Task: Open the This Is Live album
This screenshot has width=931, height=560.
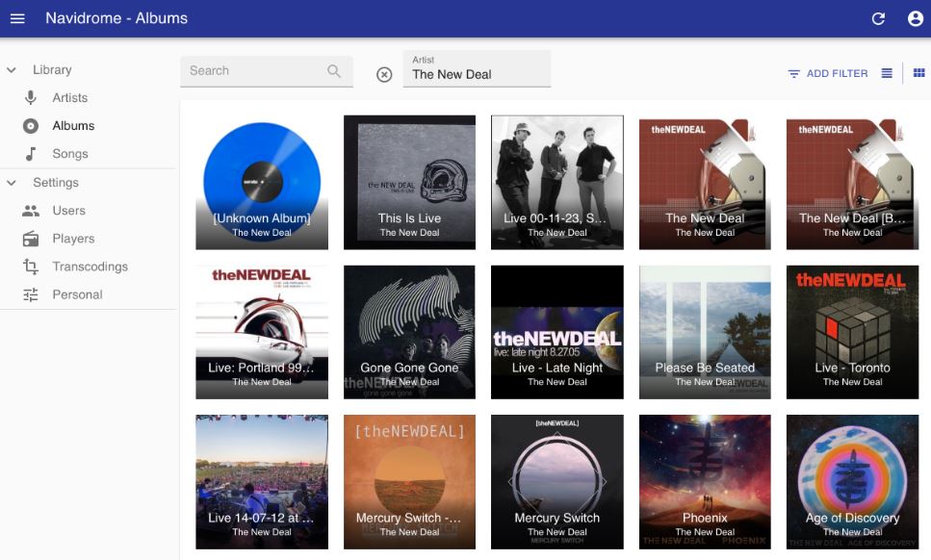Action: pyautogui.click(x=410, y=182)
